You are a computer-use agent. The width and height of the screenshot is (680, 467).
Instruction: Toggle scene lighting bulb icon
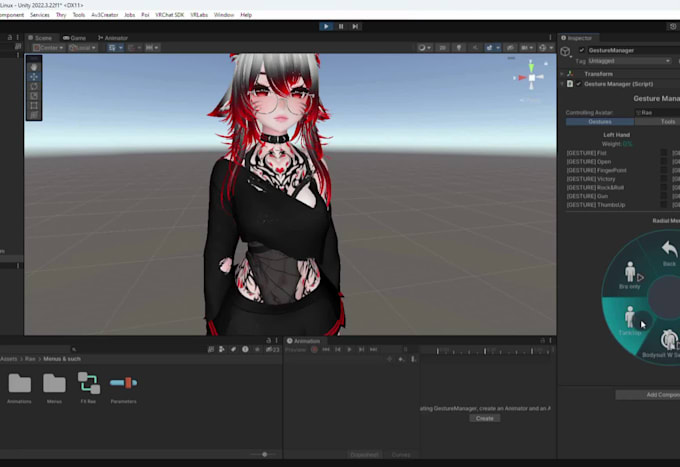click(x=459, y=48)
